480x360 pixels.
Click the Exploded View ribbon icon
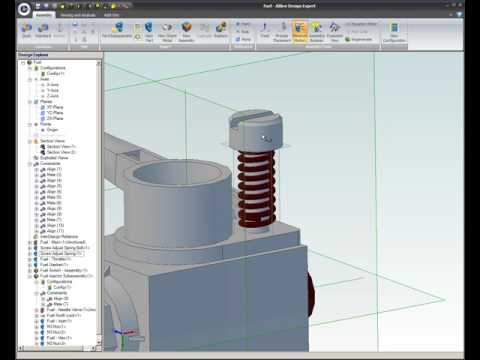point(334,32)
